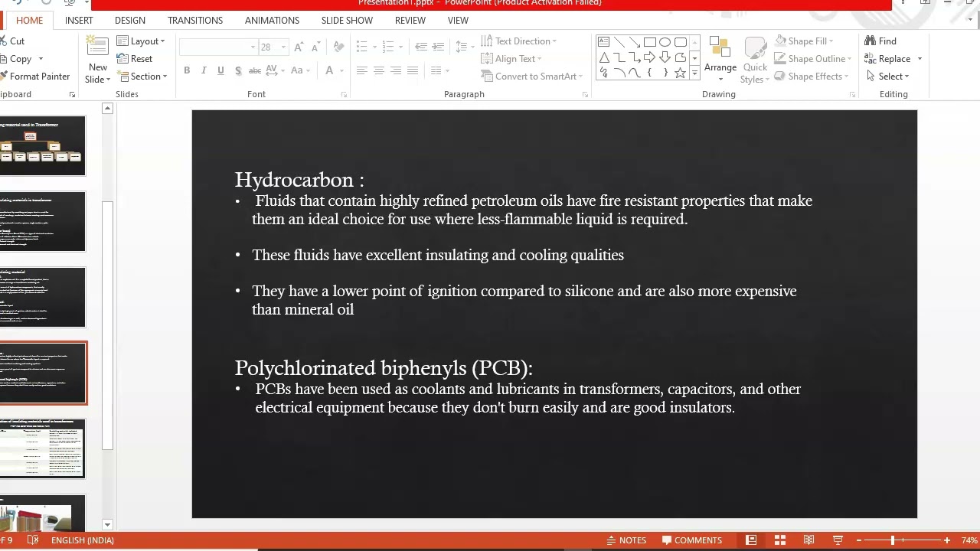Increase font size with the large A icon
Screen dimensions: 980x551
pos(299,47)
